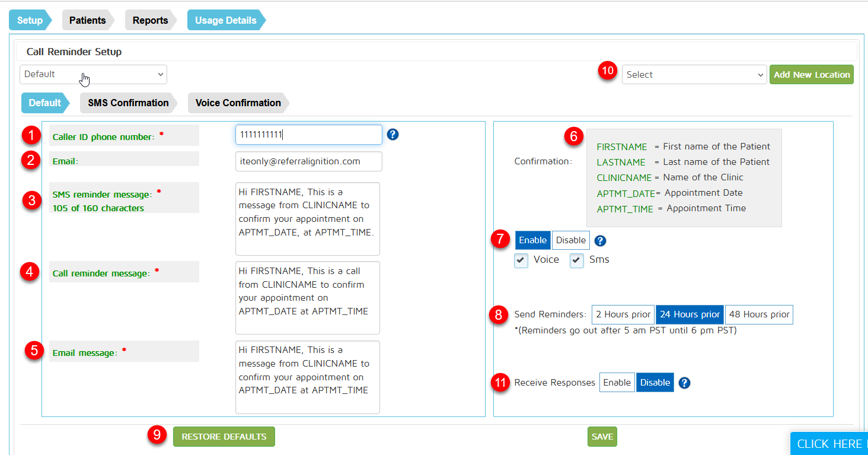
Task: Click the Email input field
Action: [x=308, y=161]
